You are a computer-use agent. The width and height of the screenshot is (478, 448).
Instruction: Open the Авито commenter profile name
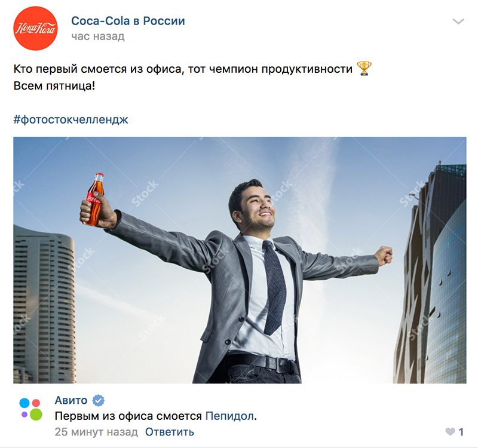pyautogui.click(x=71, y=400)
